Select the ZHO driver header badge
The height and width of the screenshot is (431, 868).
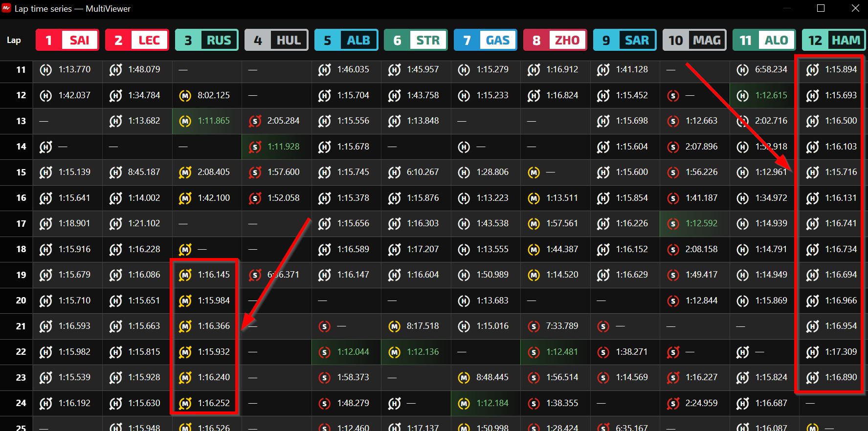(x=556, y=40)
